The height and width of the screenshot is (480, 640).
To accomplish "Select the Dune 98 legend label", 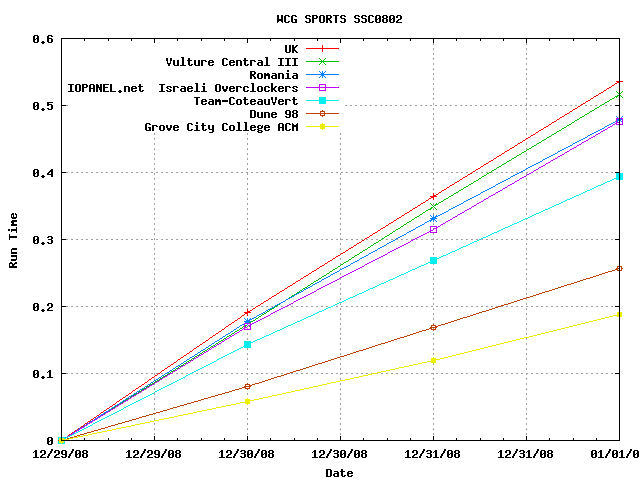I will point(273,114).
